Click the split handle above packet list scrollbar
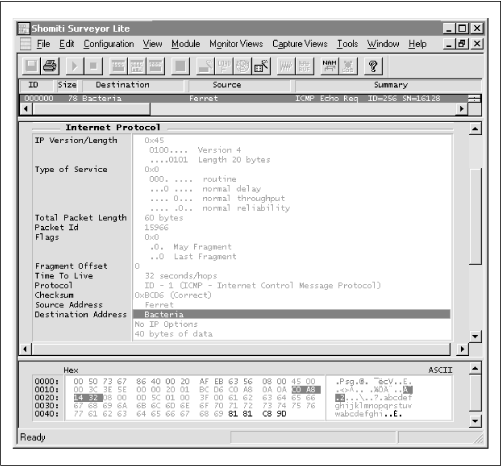This screenshot has width=502, height=467. [x=474, y=98]
